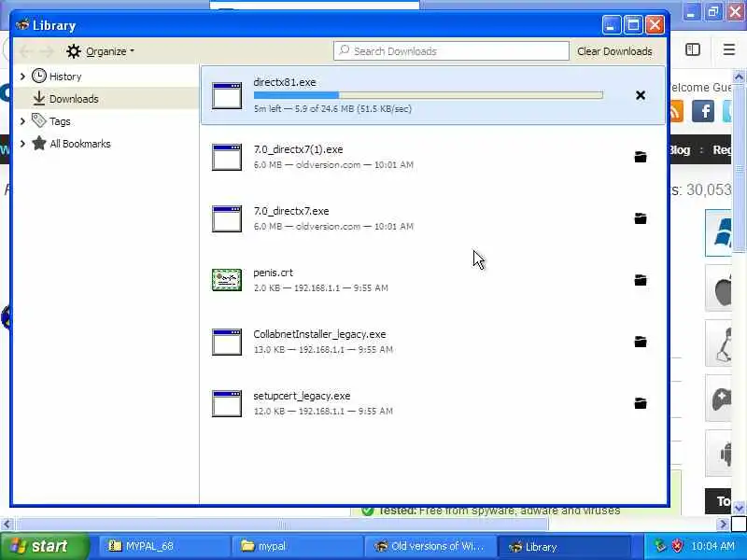The height and width of the screenshot is (560, 747).
Task: Click the RSS feed icon in browser page
Action: pyautogui.click(x=676, y=111)
